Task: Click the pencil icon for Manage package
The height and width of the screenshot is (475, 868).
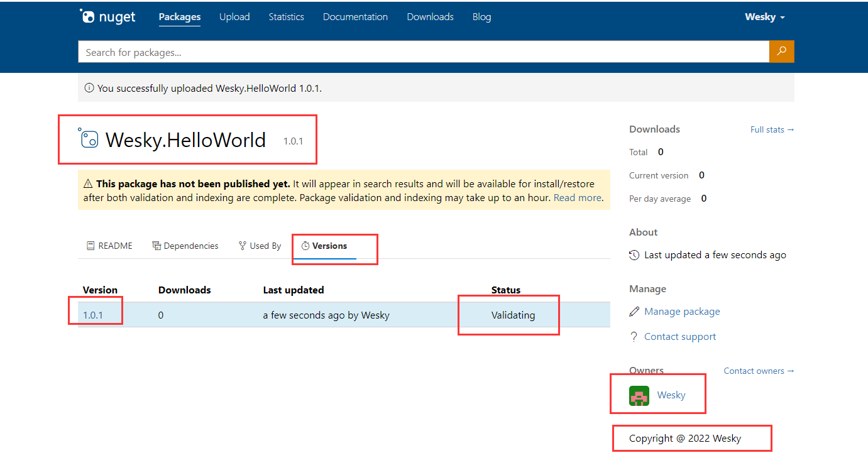Action: [634, 312]
